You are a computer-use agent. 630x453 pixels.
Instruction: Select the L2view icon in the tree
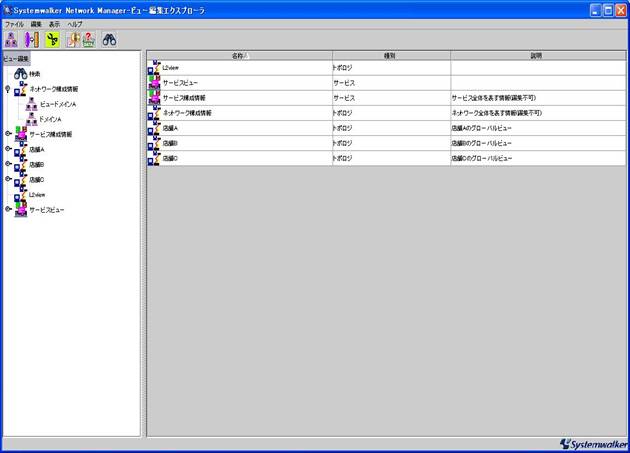click(x=20, y=195)
